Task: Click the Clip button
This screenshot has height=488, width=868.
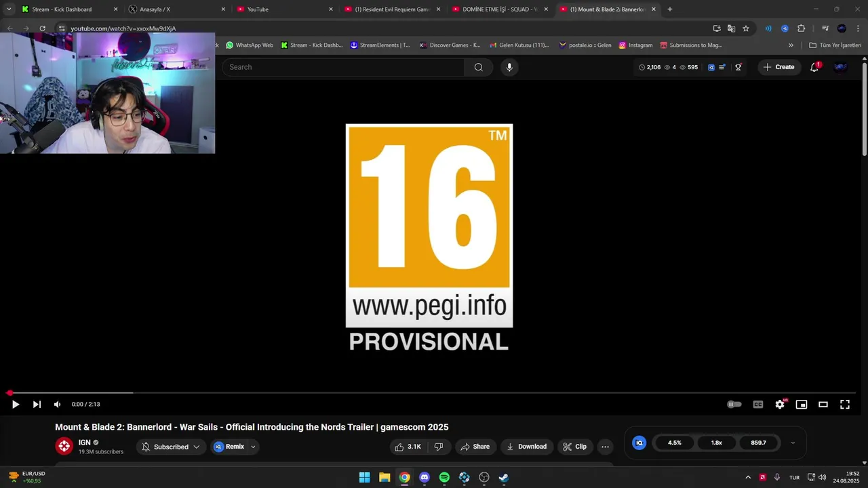Action: (574, 447)
